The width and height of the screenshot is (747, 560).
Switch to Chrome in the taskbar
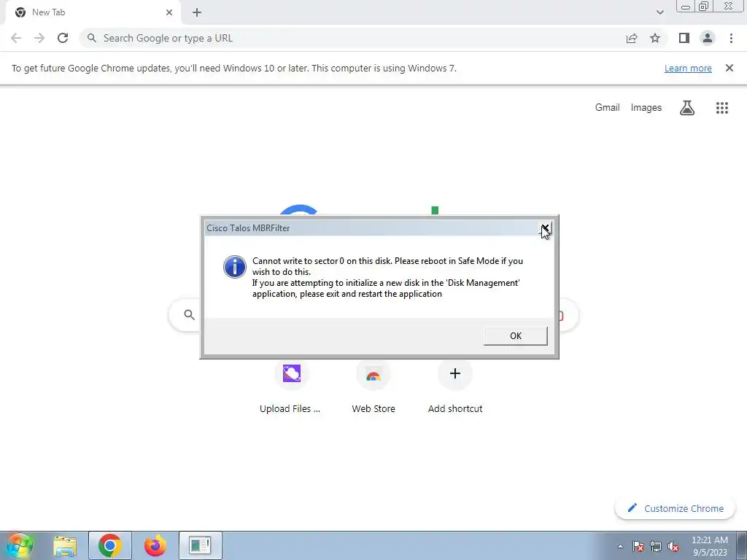pyautogui.click(x=109, y=545)
